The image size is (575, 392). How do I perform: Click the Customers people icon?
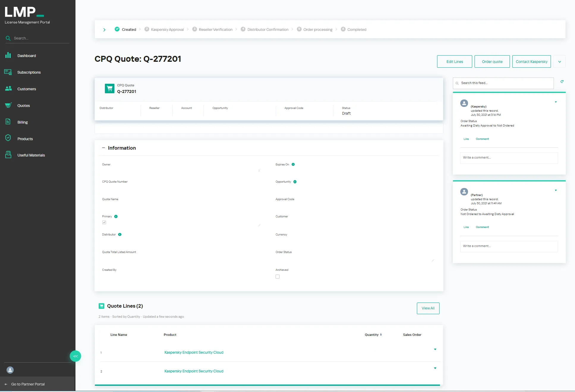[8, 89]
